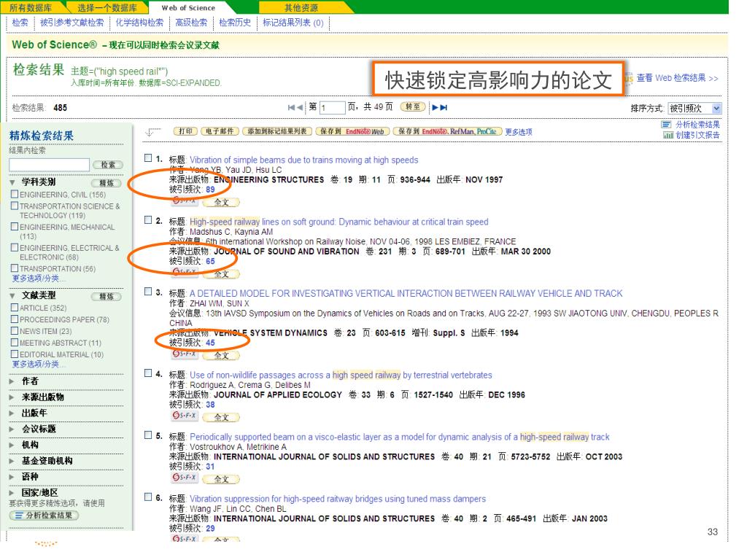Expand the 国家/地区 refine section
The height and width of the screenshot is (560, 747).
click(12, 493)
